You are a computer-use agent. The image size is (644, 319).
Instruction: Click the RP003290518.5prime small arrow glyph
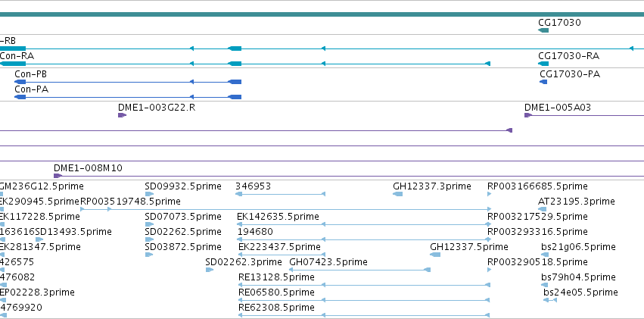point(489,270)
